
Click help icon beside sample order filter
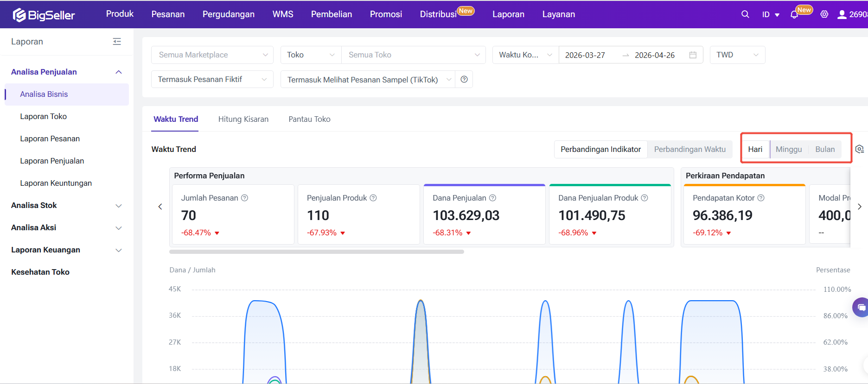click(x=464, y=79)
